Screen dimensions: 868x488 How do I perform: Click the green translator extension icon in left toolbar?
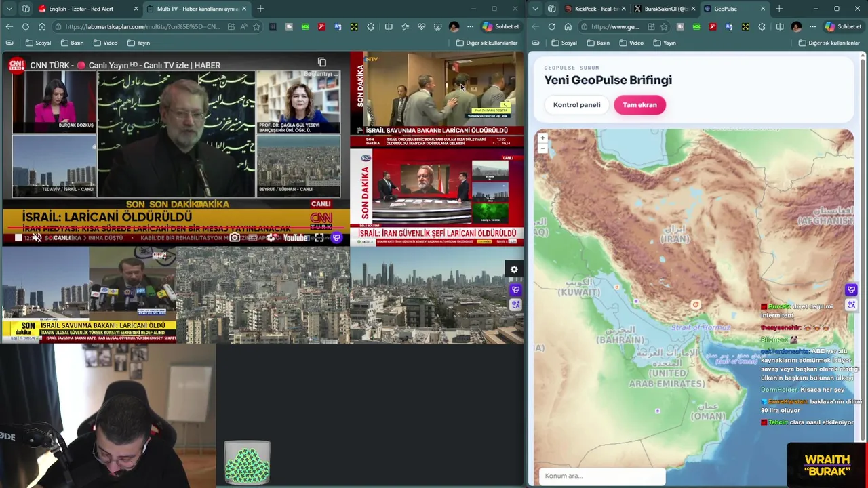tap(305, 26)
